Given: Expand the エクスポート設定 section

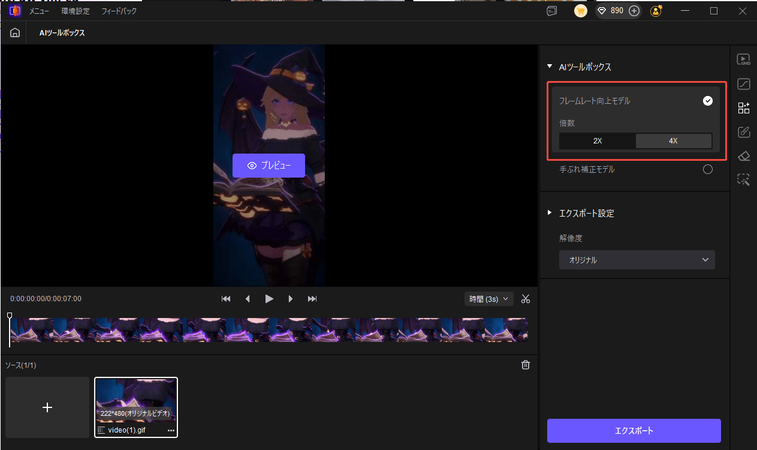Looking at the screenshot, I should tap(549, 212).
